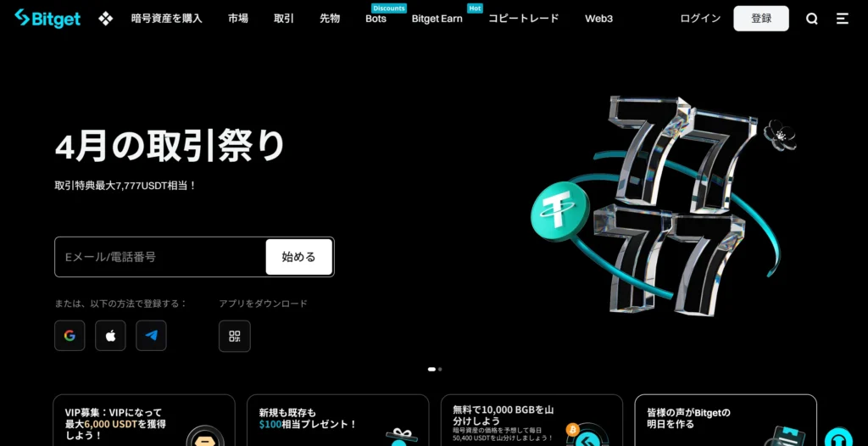Image resolution: width=868 pixels, height=446 pixels.
Task: Open コピートレード menu item
Action: pos(524,19)
